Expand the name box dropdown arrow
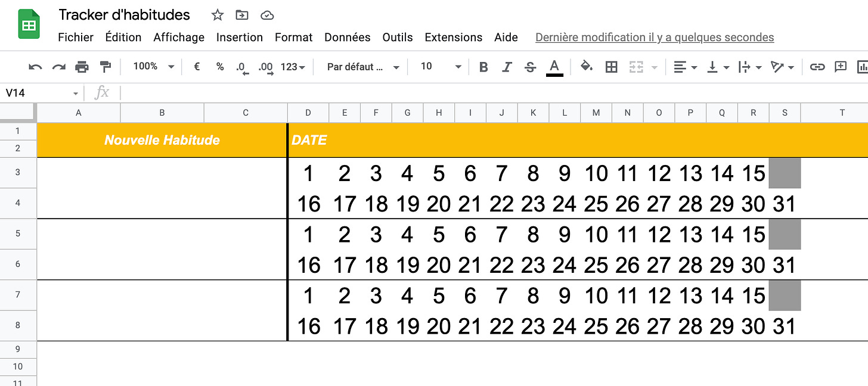This screenshot has height=386, width=868. [x=76, y=94]
